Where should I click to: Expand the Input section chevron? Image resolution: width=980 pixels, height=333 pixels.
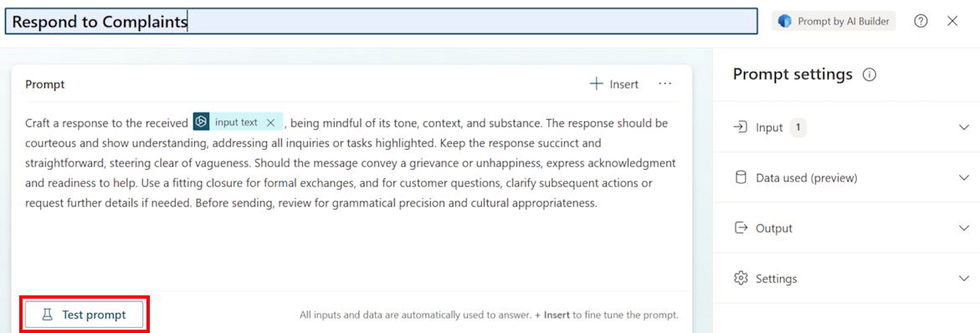tap(963, 127)
